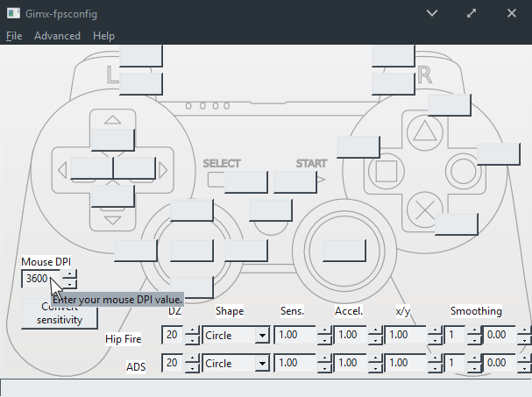The image size is (532, 397).
Task: Minimize Gimx-fpsconfig with chevron icon
Action: coord(432,13)
